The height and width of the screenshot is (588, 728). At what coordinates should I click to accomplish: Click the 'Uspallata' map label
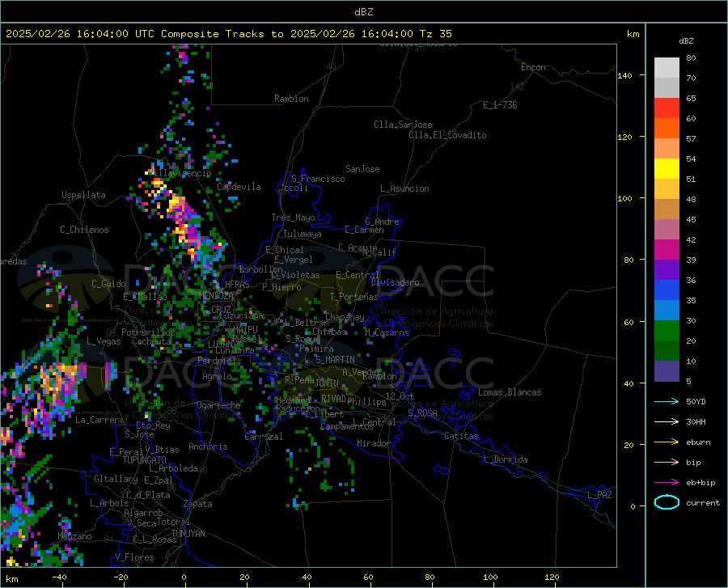(83, 195)
